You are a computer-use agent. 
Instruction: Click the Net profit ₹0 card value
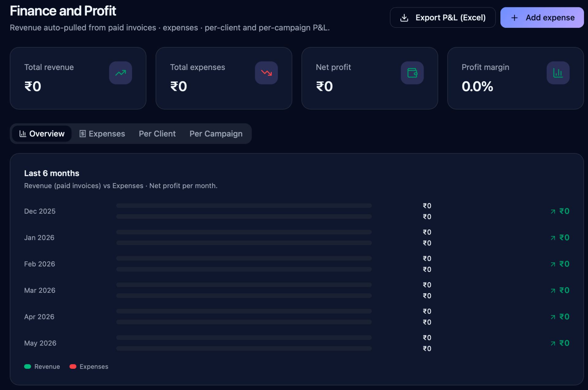click(x=324, y=87)
